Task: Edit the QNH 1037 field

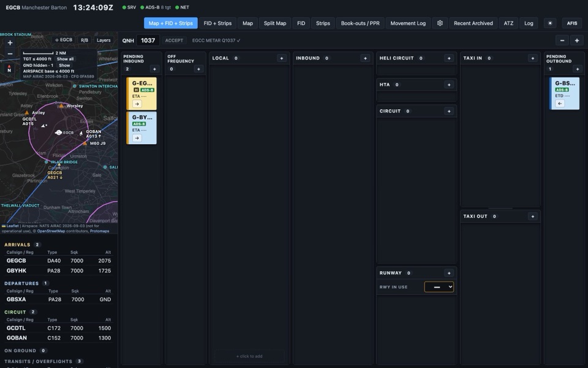Action: point(148,40)
